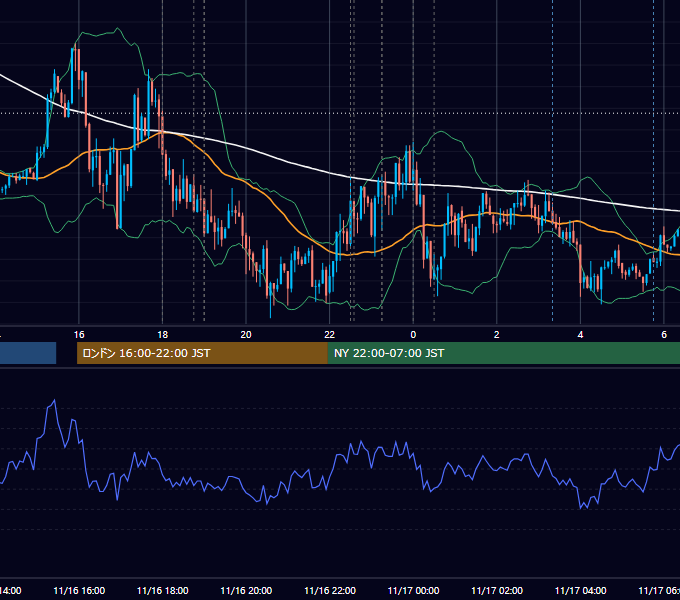
Task: Click the 11/16 18:00 date label
Action: [163, 591]
